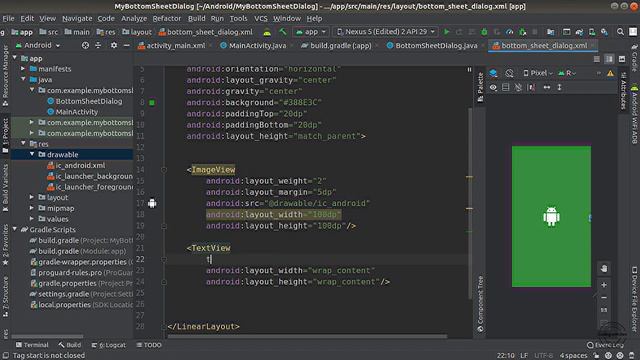Screen dimensions: 640x360
Task: Click the green color swatch on line 8
Action: (x=152, y=102)
